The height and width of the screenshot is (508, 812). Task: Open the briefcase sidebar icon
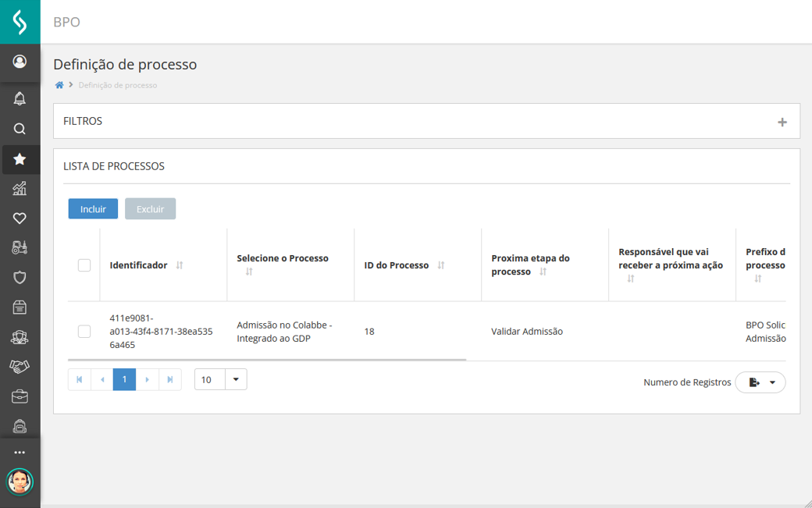click(x=20, y=396)
